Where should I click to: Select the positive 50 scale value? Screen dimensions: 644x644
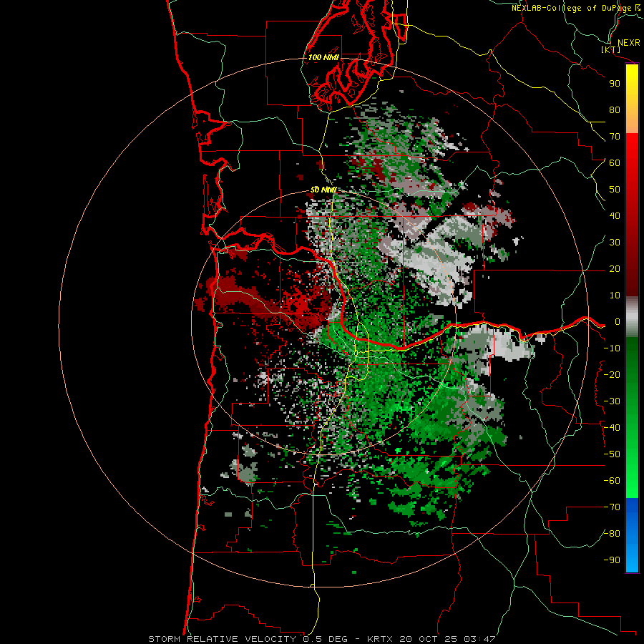pyautogui.click(x=615, y=190)
